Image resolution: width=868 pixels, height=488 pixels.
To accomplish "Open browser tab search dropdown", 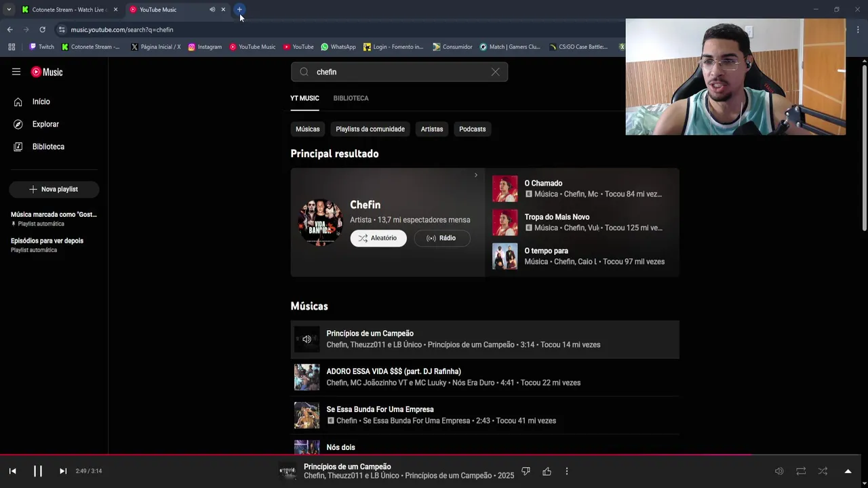I will coord(9,9).
